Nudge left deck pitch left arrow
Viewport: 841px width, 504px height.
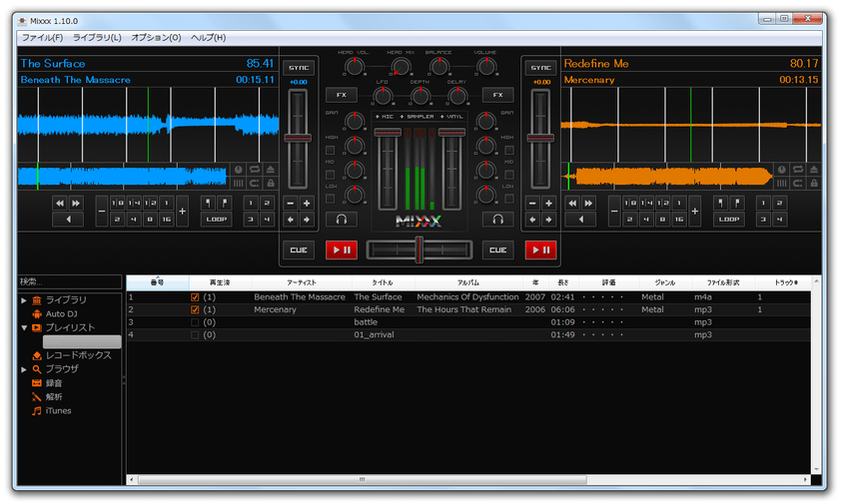point(291,220)
